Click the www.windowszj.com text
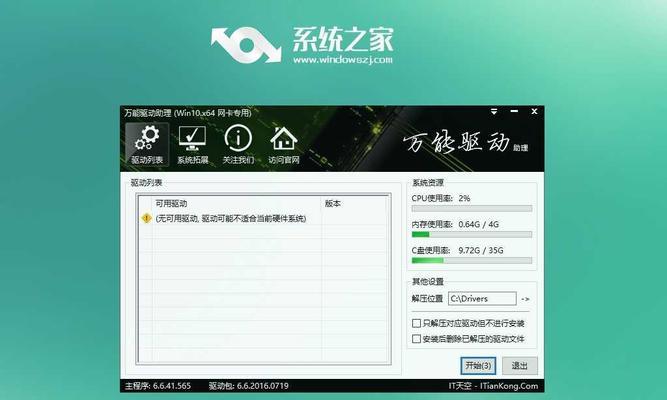 pos(342,60)
